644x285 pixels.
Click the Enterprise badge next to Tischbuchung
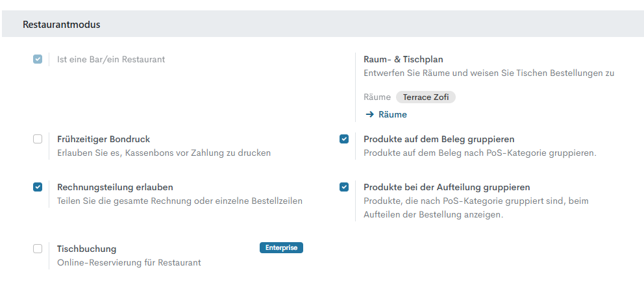281,247
